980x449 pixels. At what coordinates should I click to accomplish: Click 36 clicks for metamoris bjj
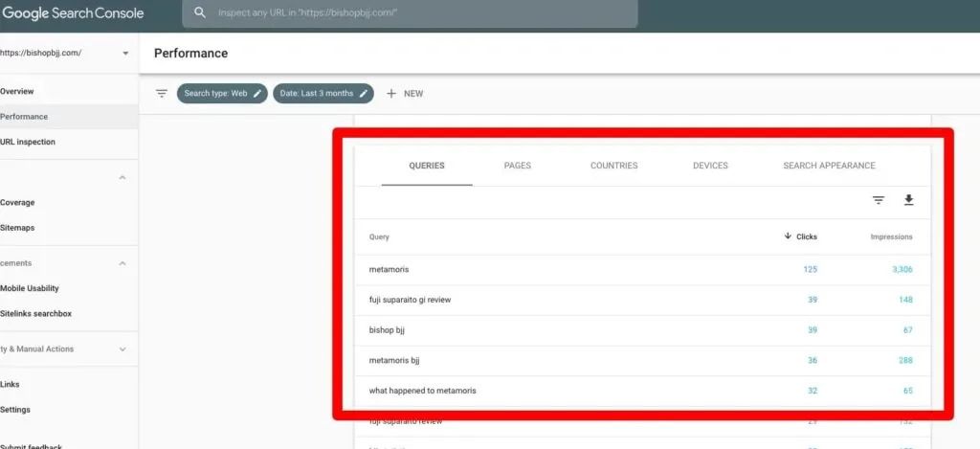pyautogui.click(x=812, y=361)
